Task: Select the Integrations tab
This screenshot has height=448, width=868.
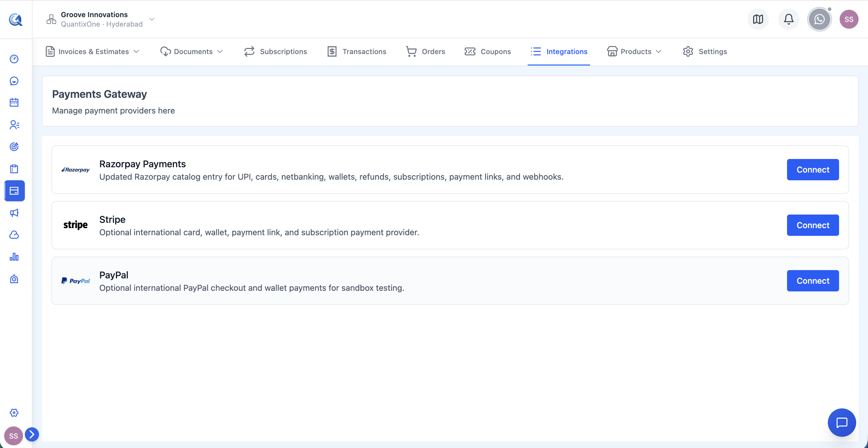Action: [x=559, y=52]
